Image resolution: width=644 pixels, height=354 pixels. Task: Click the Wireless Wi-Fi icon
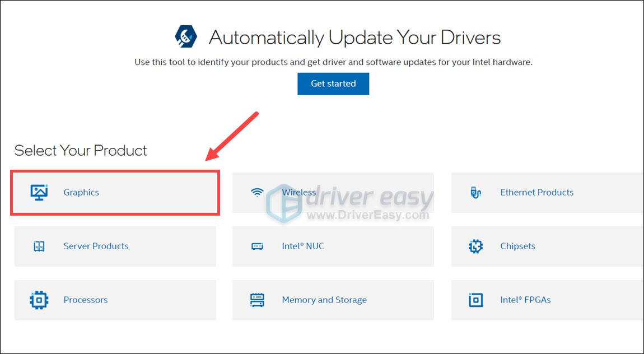click(x=256, y=192)
